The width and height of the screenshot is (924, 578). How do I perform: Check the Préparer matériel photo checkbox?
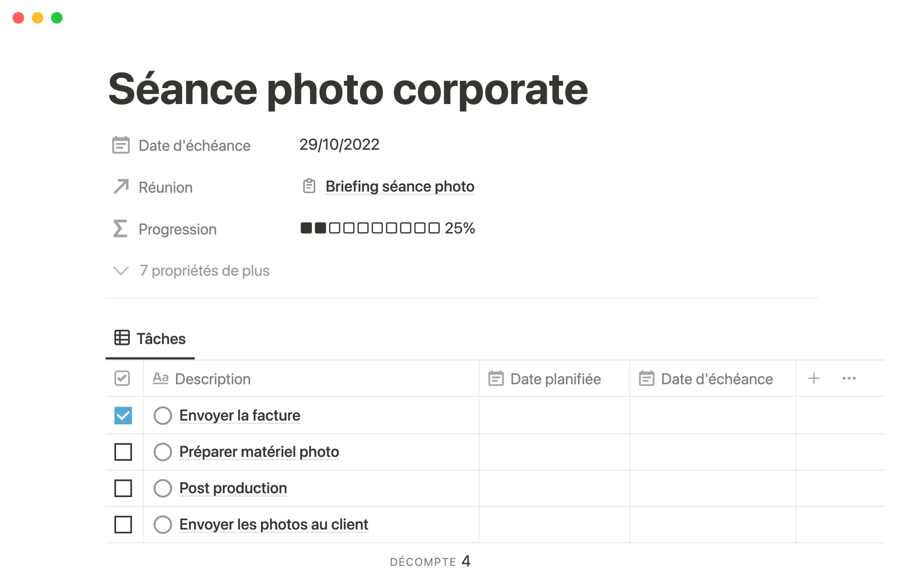(x=123, y=452)
